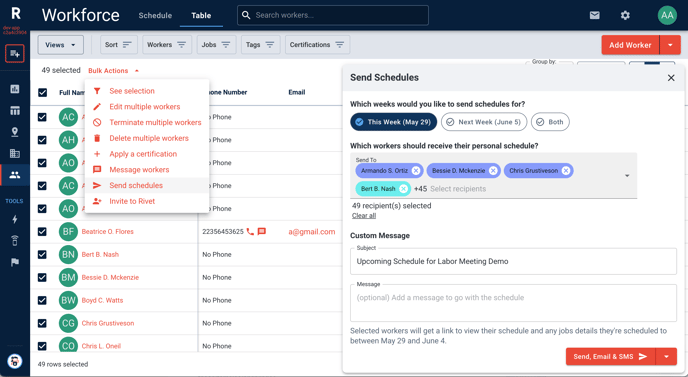Open the support chat avatar icon
The height and width of the screenshot is (377, 688).
[x=15, y=362]
